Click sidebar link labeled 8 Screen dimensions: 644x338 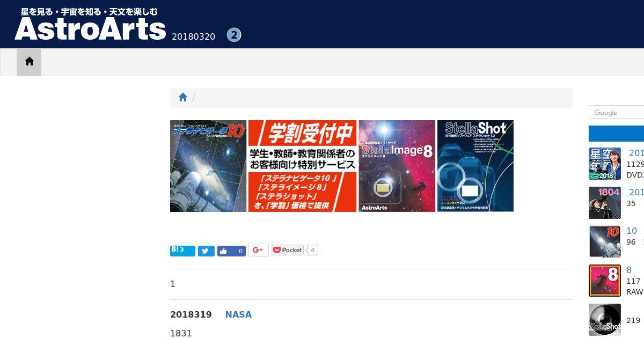(x=629, y=270)
